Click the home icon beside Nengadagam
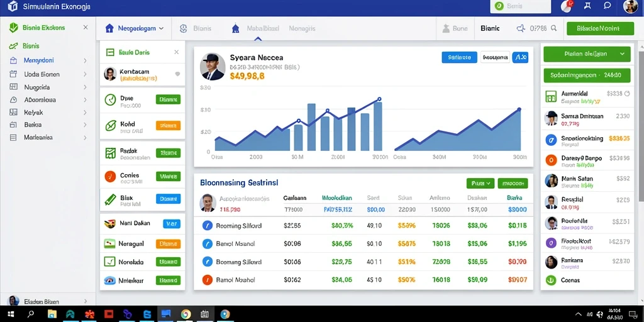 tap(109, 28)
